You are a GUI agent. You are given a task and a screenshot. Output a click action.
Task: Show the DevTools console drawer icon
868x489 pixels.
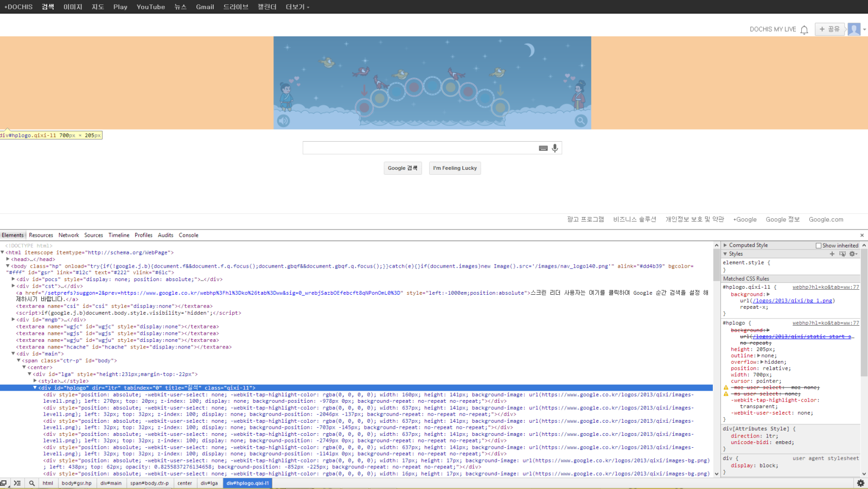[x=17, y=483]
